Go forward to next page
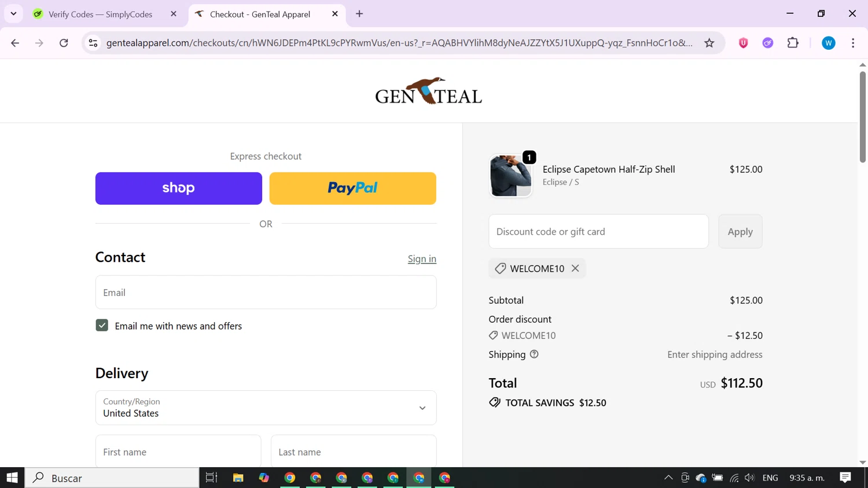Image resolution: width=868 pixels, height=488 pixels. click(x=39, y=43)
